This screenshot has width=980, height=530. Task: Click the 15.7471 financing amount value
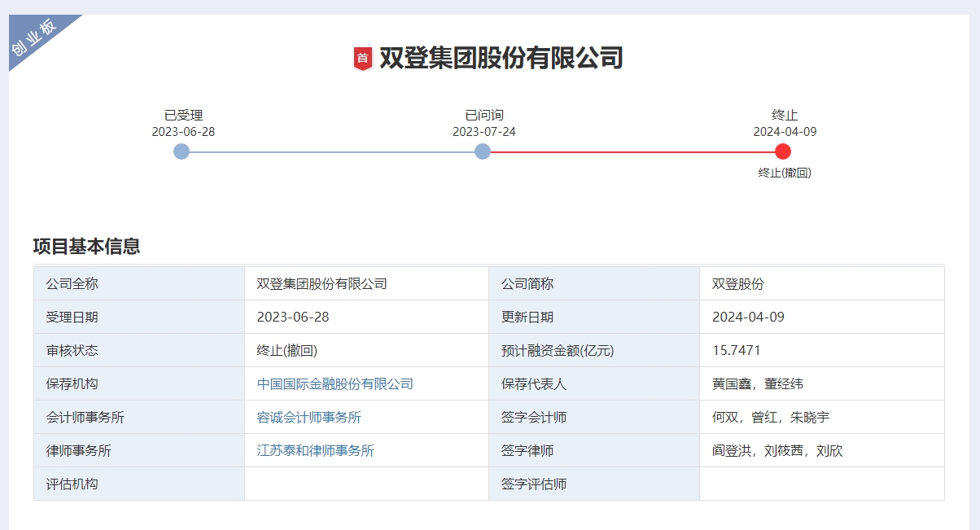pyautogui.click(x=822, y=351)
